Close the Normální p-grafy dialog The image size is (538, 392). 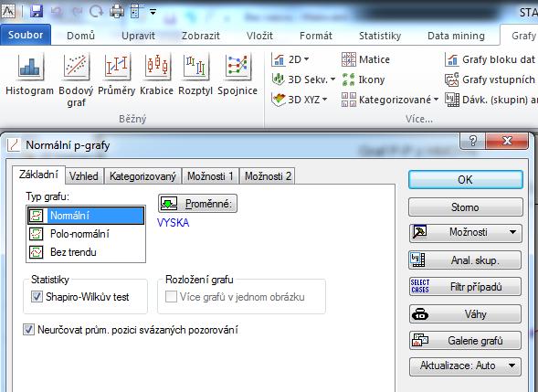[x=507, y=141]
